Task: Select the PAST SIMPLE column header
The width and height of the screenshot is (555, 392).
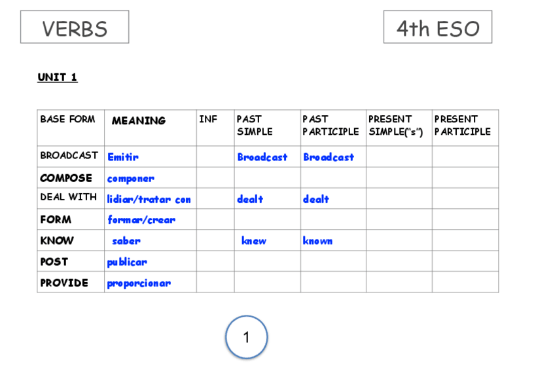Action: [255, 126]
